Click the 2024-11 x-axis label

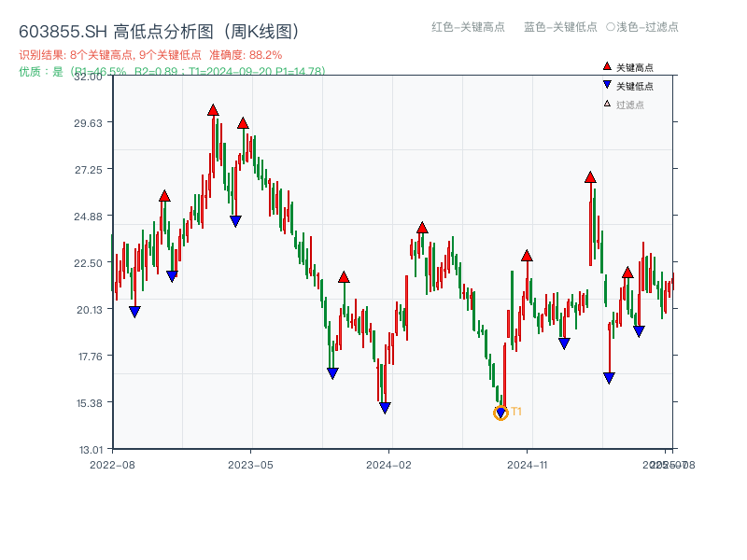[x=527, y=465]
